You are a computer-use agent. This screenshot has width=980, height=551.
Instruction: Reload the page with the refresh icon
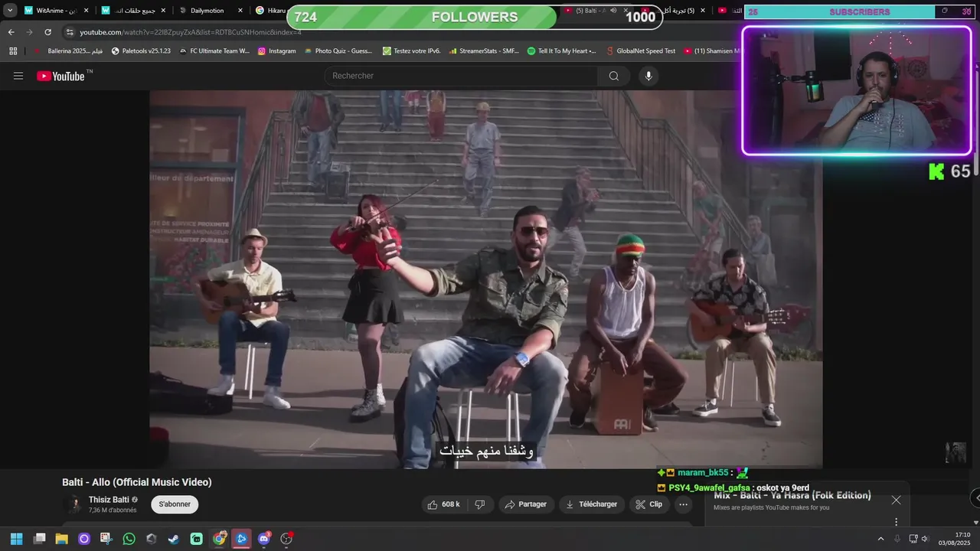tap(48, 32)
